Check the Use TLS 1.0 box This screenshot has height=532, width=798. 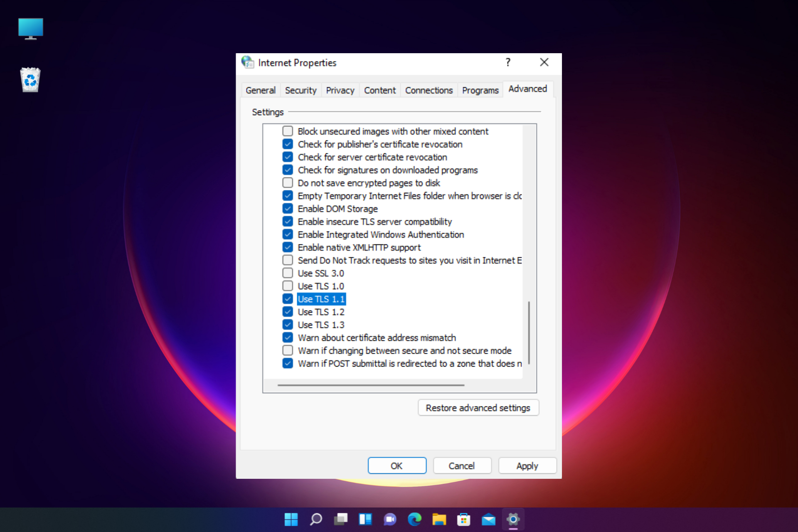[288, 286]
